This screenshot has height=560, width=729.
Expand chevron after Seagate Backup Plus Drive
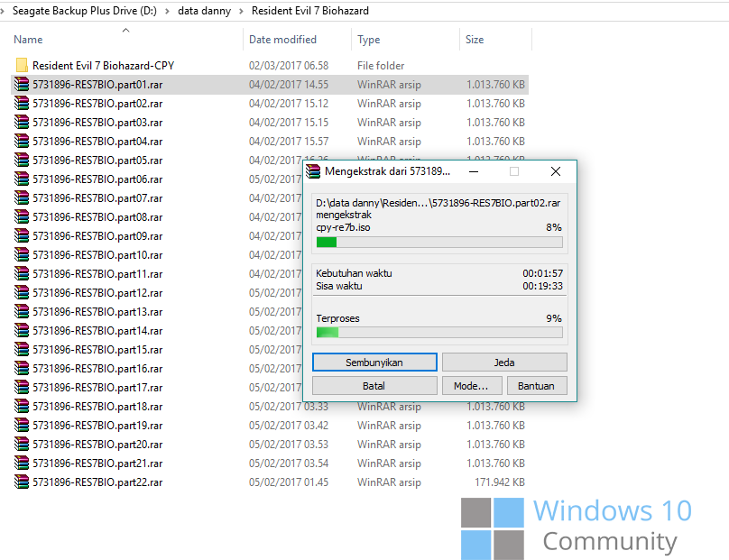[168, 11]
